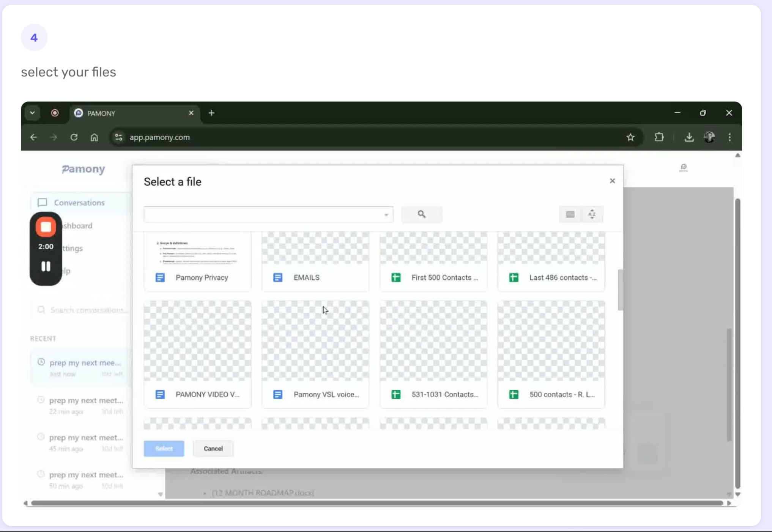This screenshot has height=532, width=772.
Task: Open browser downloads icon
Action: [689, 137]
